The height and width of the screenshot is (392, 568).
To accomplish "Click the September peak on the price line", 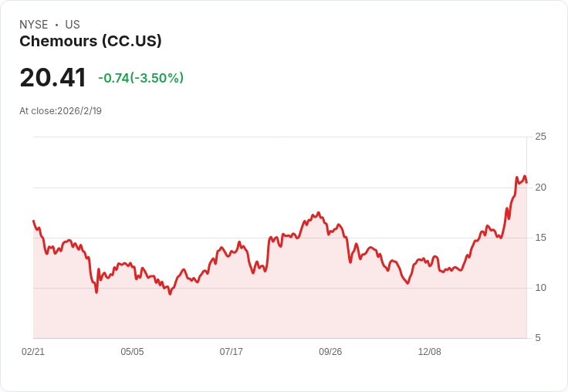I will coord(318,213).
